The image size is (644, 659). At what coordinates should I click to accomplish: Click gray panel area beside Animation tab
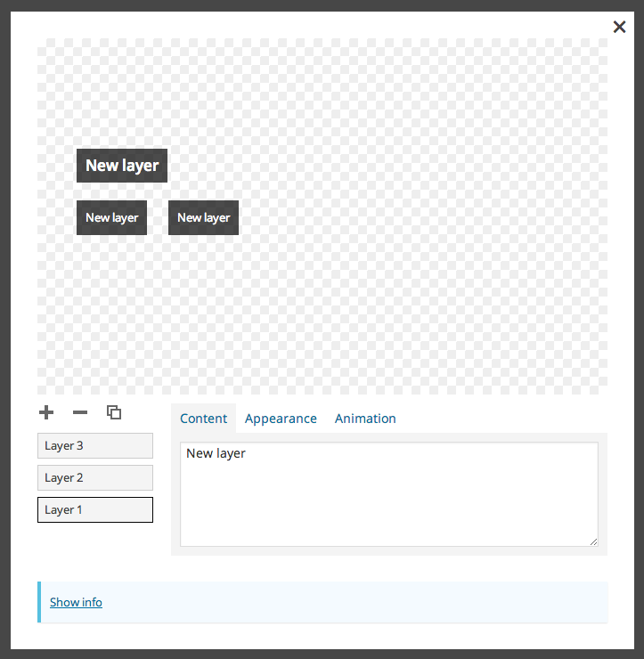pos(501,419)
